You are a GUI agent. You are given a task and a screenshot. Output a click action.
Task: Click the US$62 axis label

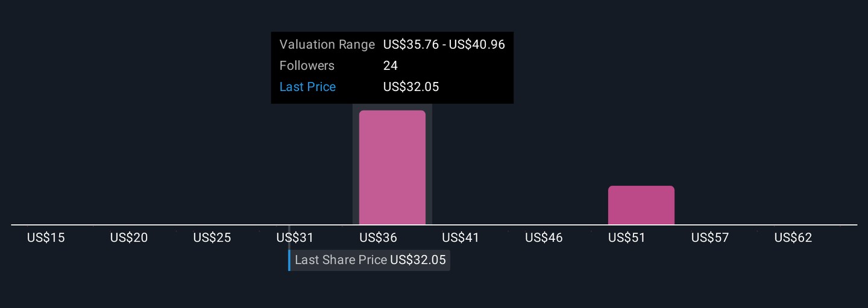point(793,238)
